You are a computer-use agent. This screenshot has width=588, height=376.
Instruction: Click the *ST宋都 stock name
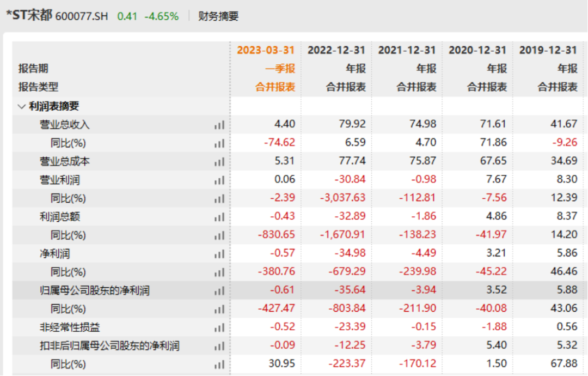(x=29, y=15)
